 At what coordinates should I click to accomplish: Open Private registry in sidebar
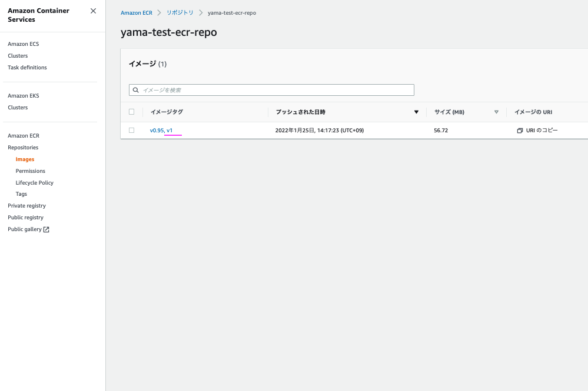coord(26,206)
